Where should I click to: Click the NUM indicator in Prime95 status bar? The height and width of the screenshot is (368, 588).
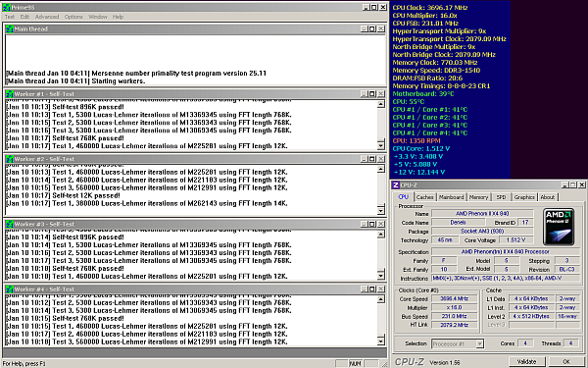point(355,363)
